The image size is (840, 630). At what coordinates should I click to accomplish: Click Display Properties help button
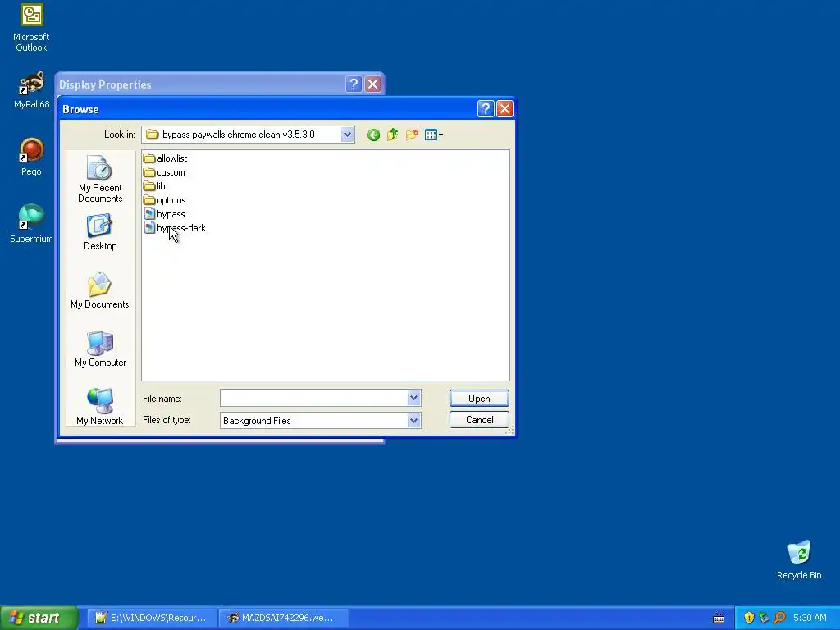(x=354, y=84)
